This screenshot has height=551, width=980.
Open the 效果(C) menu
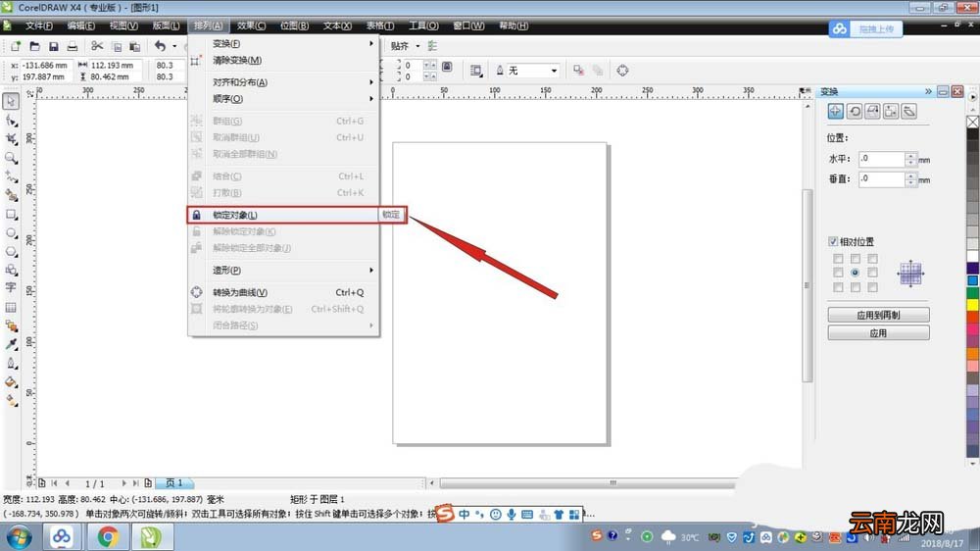pos(251,25)
